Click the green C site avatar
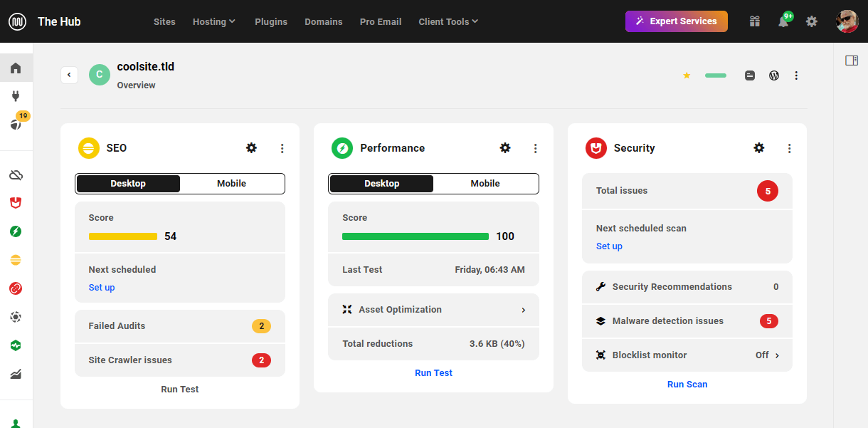 100,75
